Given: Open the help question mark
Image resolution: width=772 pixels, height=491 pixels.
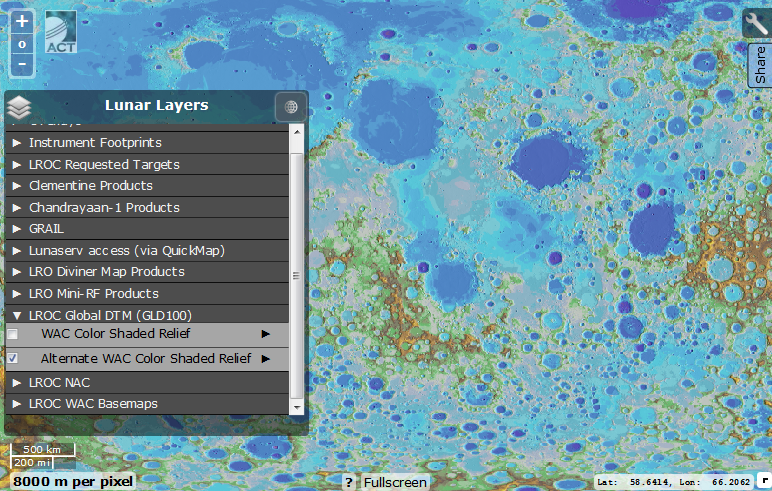Looking at the screenshot, I should tap(348, 482).
